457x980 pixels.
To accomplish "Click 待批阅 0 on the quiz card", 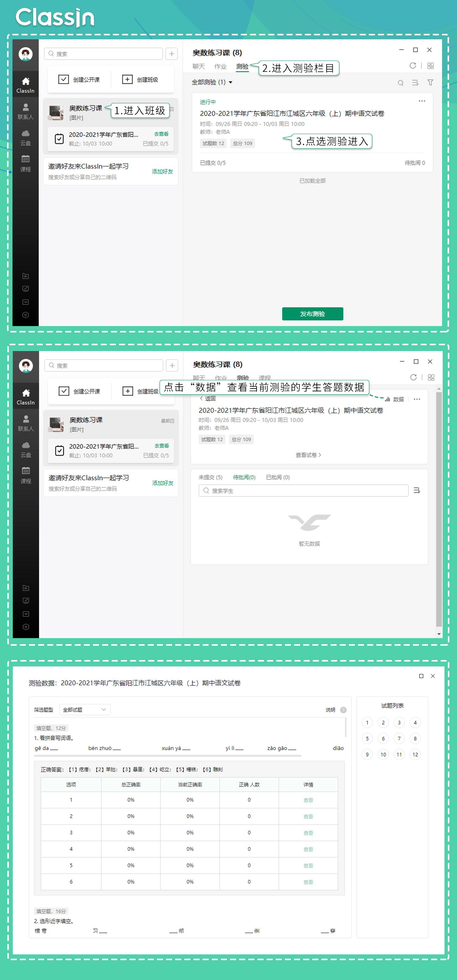I will (x=414, y=163).
